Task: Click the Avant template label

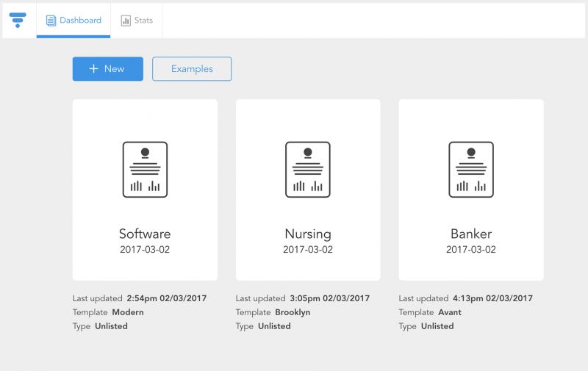Action: (450, 312)
